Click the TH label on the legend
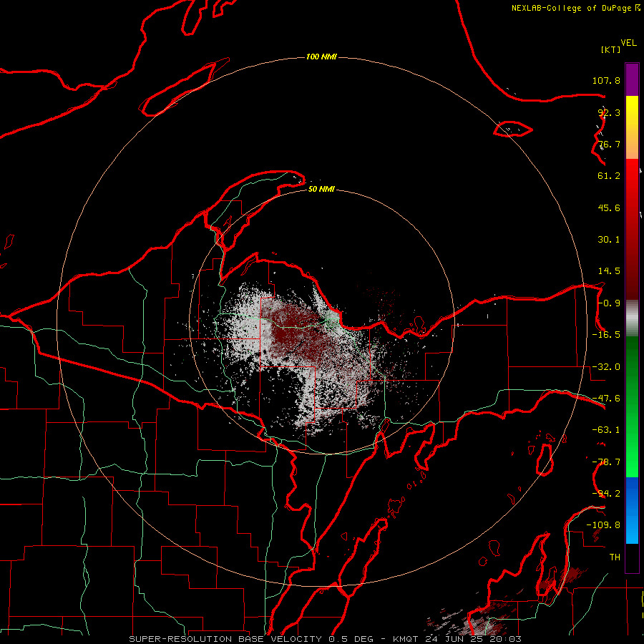This screenshot has height=644, width=644. coord(615,557)
